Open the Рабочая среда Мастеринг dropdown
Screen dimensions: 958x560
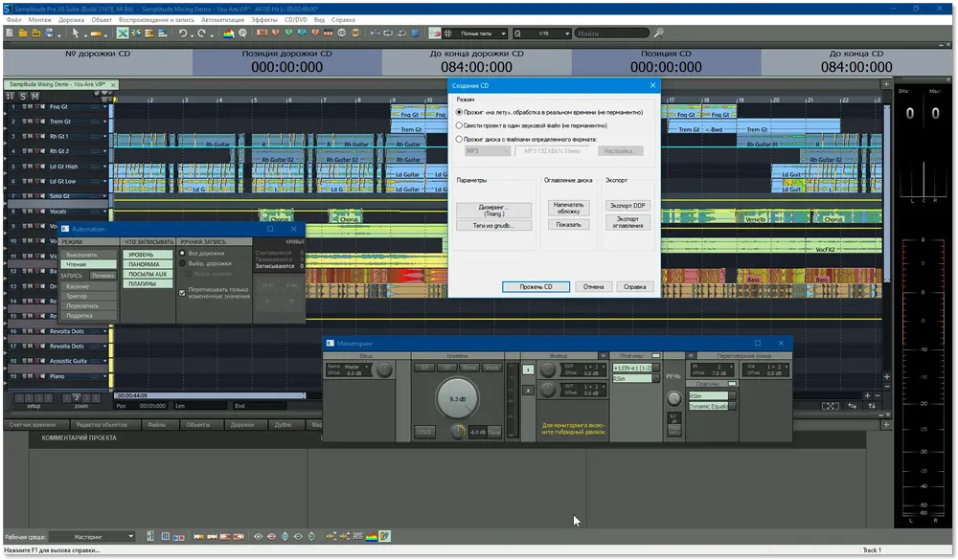point(92,536)
